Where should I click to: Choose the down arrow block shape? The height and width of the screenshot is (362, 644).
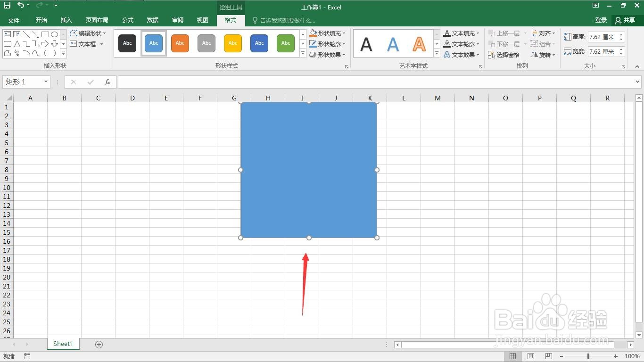[x=55, y=44]
